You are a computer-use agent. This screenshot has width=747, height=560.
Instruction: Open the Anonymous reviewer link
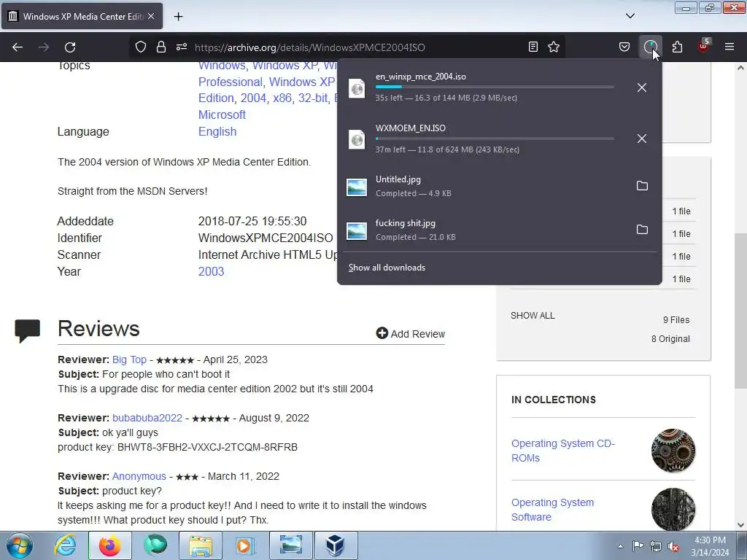click(139, 476)
